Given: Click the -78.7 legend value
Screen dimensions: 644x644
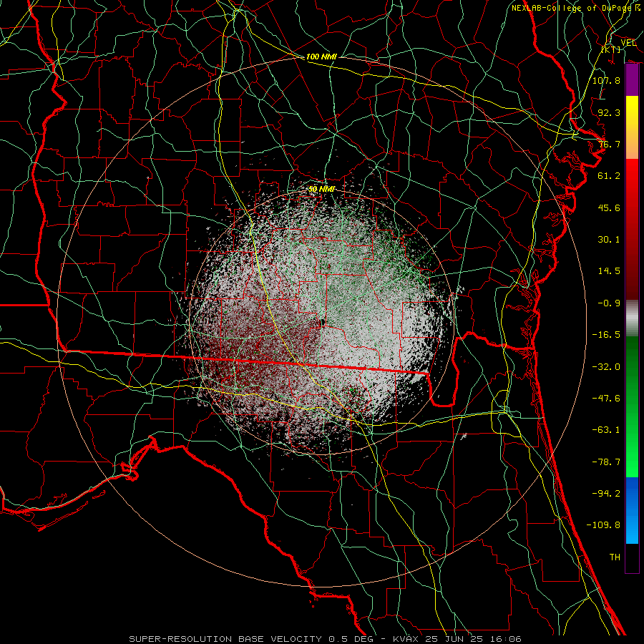Looking at the screenshot, I should click(x=606, y=462).
